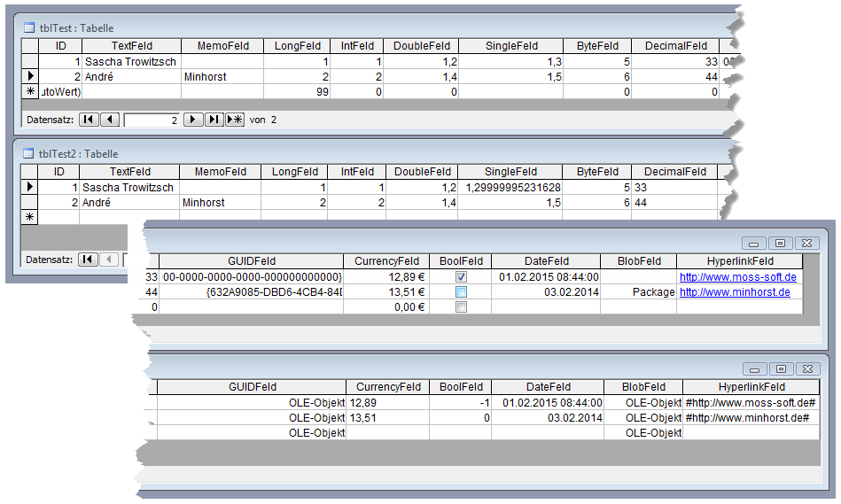Uncheck the BoolFeld checkbox in first row
The width and height of the screenshot is (841, 504).
(460, 277)
